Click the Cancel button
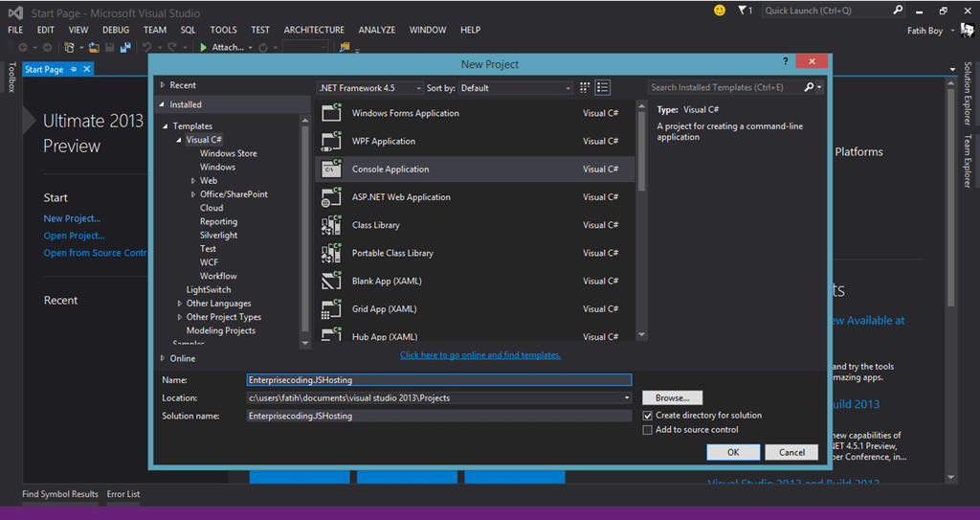The width and height of the screenshot is (980, 520). (791, 452)
